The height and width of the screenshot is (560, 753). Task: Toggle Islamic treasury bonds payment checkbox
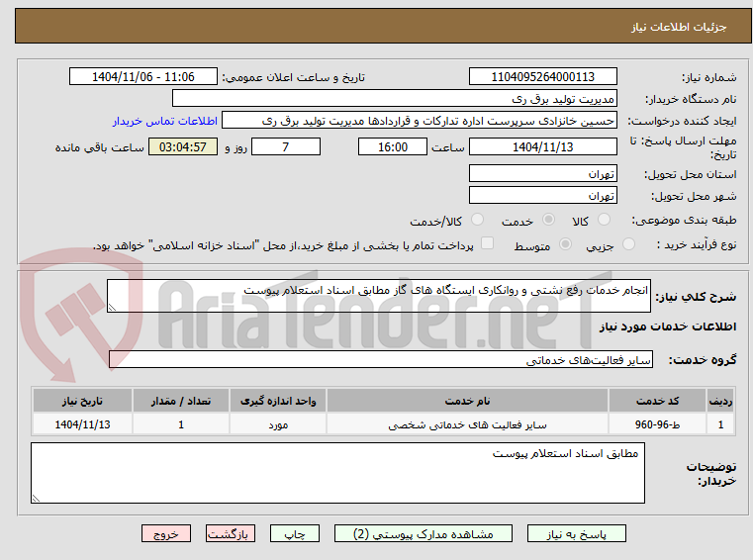[488, 243]
